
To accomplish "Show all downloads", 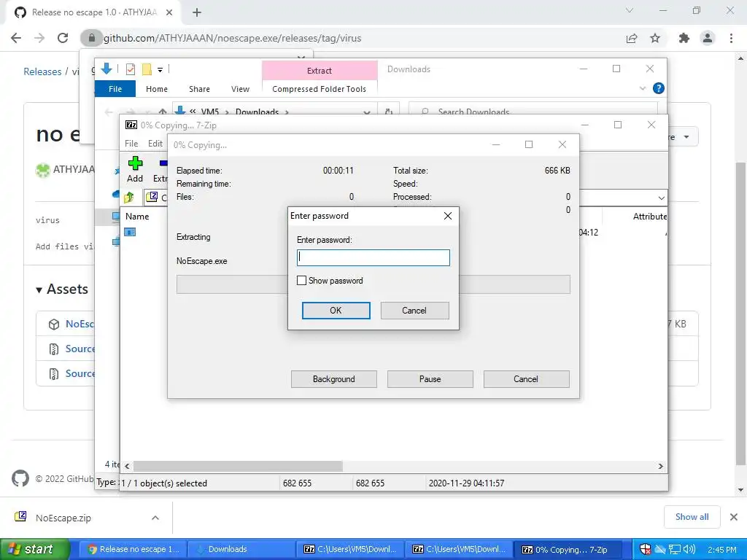I will (x=692, y=517).
